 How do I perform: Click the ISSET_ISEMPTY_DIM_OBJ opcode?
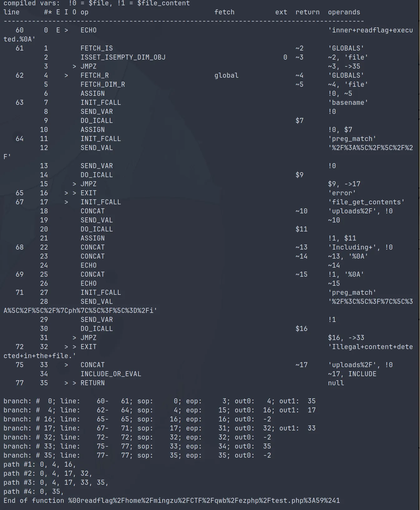[123, 57]
